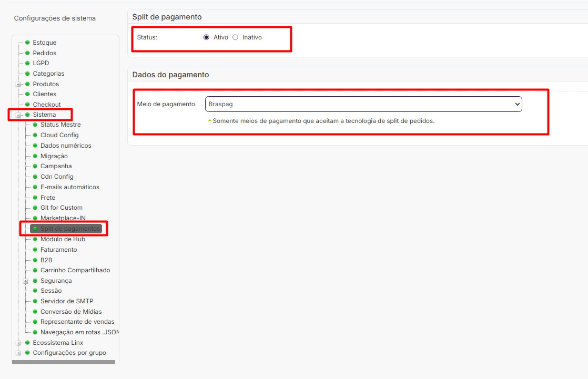Click the green bullet next to B2B
This screenshot has height=379, width=588.
point(35,260)
